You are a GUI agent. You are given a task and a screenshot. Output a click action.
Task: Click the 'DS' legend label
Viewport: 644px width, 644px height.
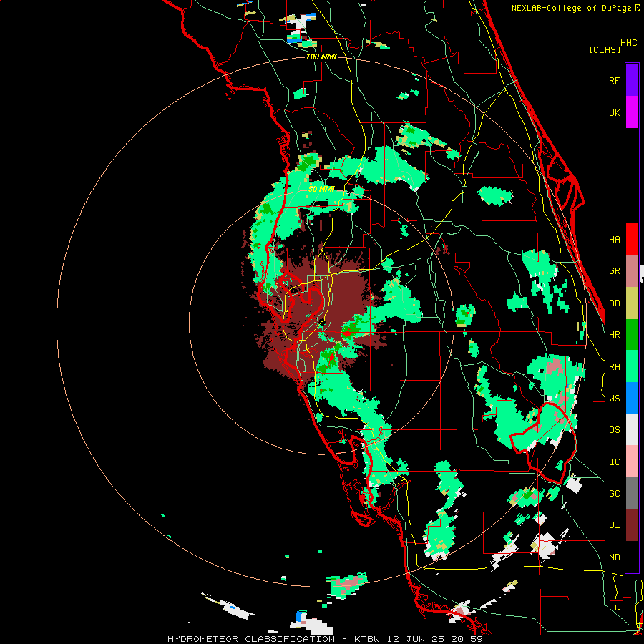[x=614, y=430]
